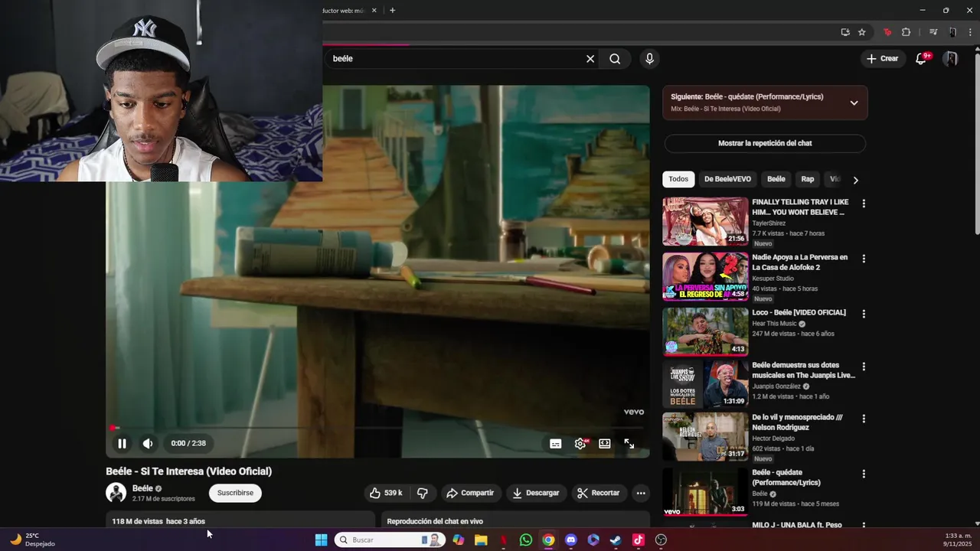Screen dimensions: 980x551
Task: Open a new browser tab
Action: [393, 11]
